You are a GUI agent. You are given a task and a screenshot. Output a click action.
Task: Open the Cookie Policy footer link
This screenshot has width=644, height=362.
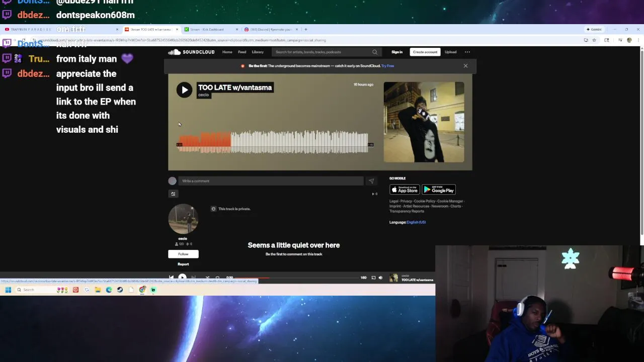tap(425, 201)
